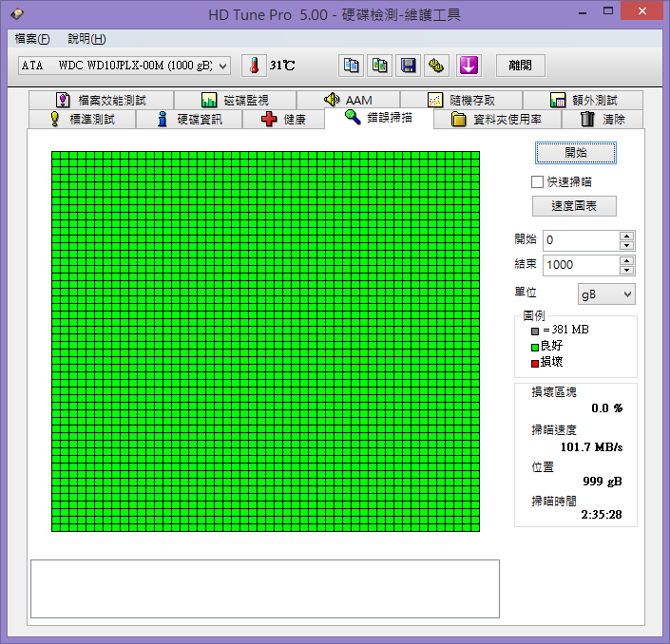
Task: Close the HD Tune Pro window
Action: click(641, 11)
